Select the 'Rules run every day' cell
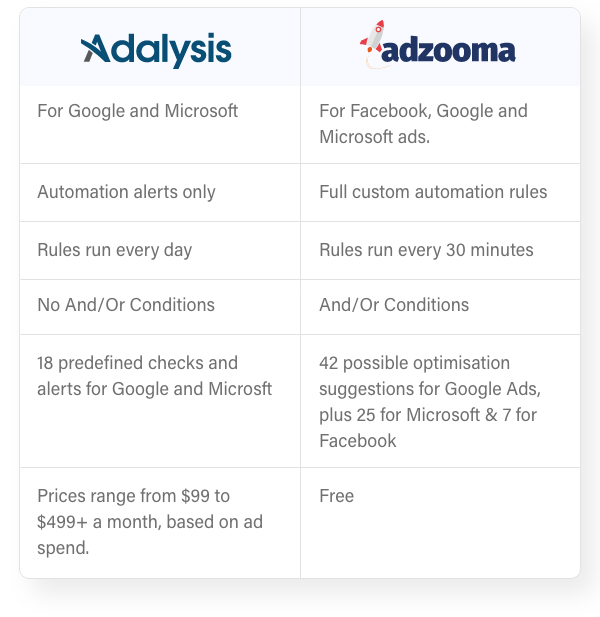The width and height of the screenshot is (600, 617). [160, 251]
